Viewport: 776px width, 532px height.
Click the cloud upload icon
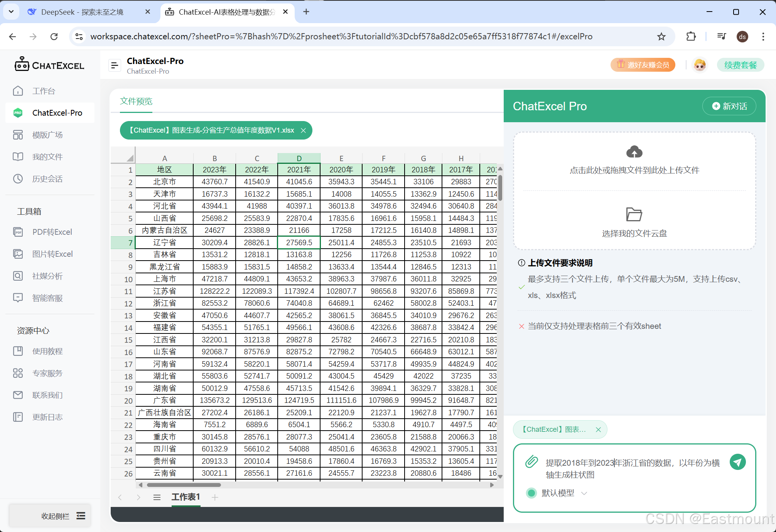coord(634,152)
